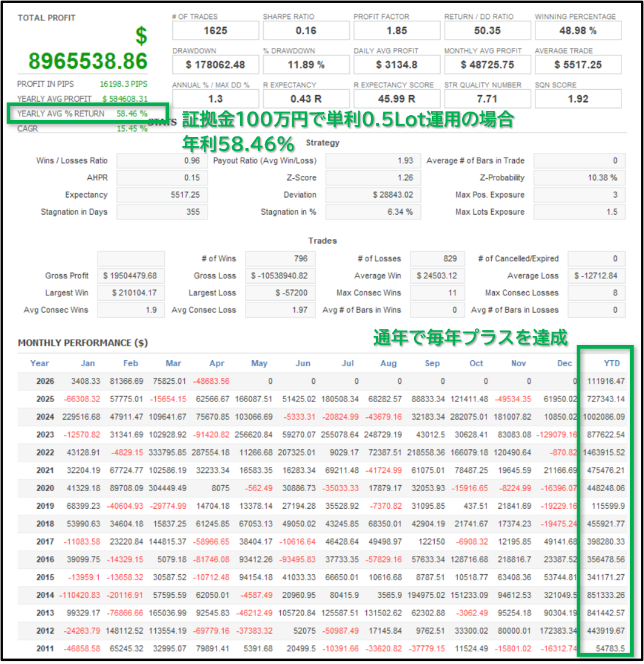Screen dimensions: 644x664
Task: Select the % Drawdown value 11.89 %
Action: click(306, 65)
